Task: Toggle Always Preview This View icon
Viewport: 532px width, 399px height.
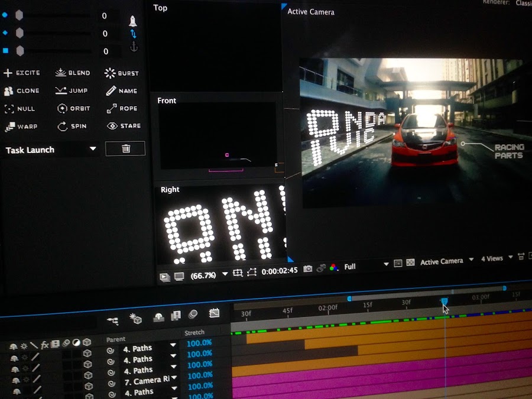Action: point(164,277)
